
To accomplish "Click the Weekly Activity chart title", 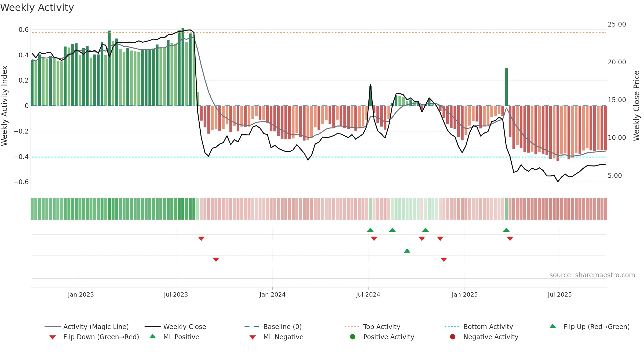I will click(x=37, y=8).
